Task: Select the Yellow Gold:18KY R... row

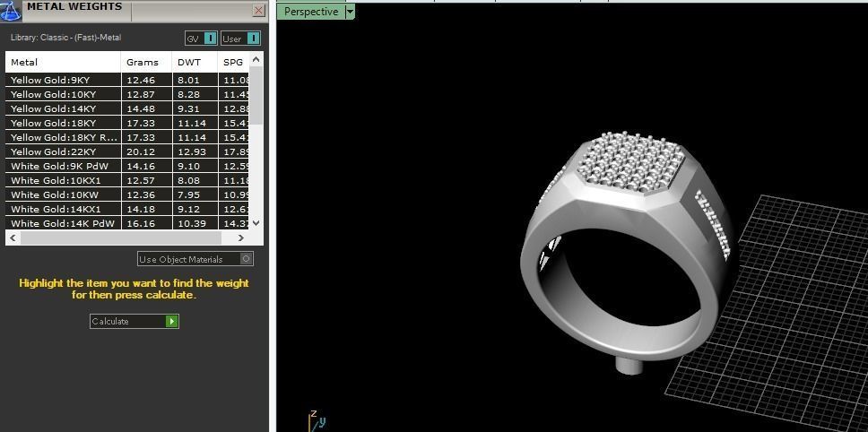Action: coord(126,137)
